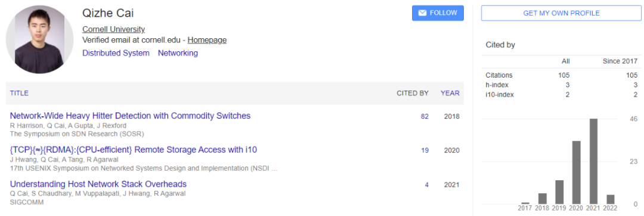The height and width of the screenshot is (216, 644).
Task: Follow this author's profile
Action: (438, 13)
